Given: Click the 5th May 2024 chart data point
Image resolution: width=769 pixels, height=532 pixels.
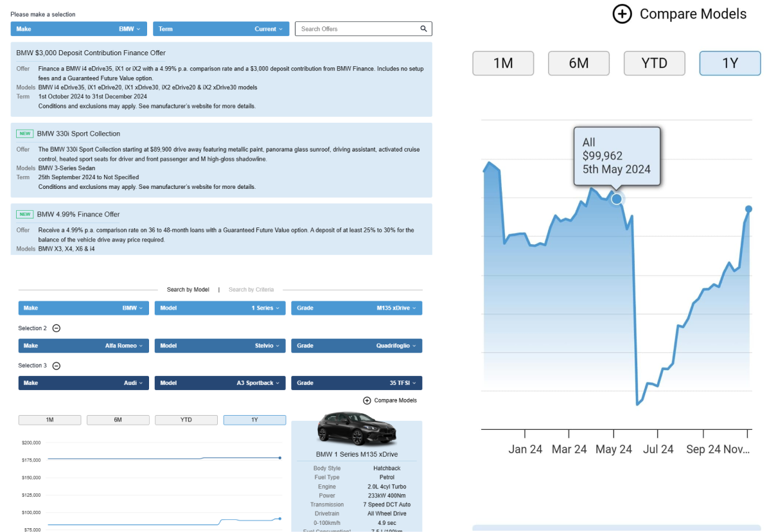Looking at the screenshot, I should point(617,199).
